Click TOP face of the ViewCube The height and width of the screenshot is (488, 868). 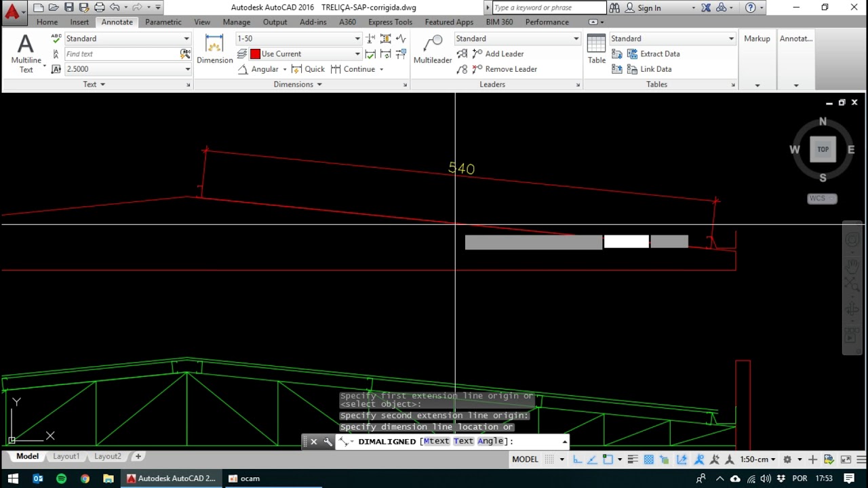click(823, 149)
